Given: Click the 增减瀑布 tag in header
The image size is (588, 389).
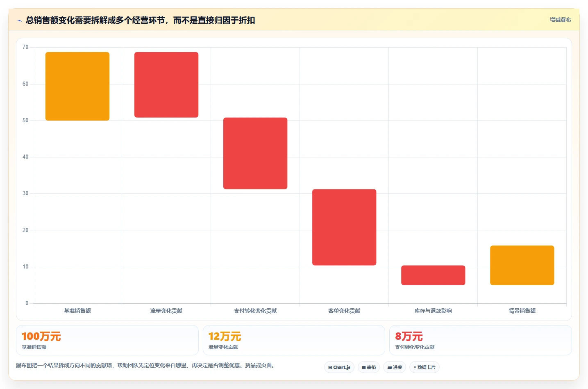Looking at the screenshot, I should click(x=560, y=20).
